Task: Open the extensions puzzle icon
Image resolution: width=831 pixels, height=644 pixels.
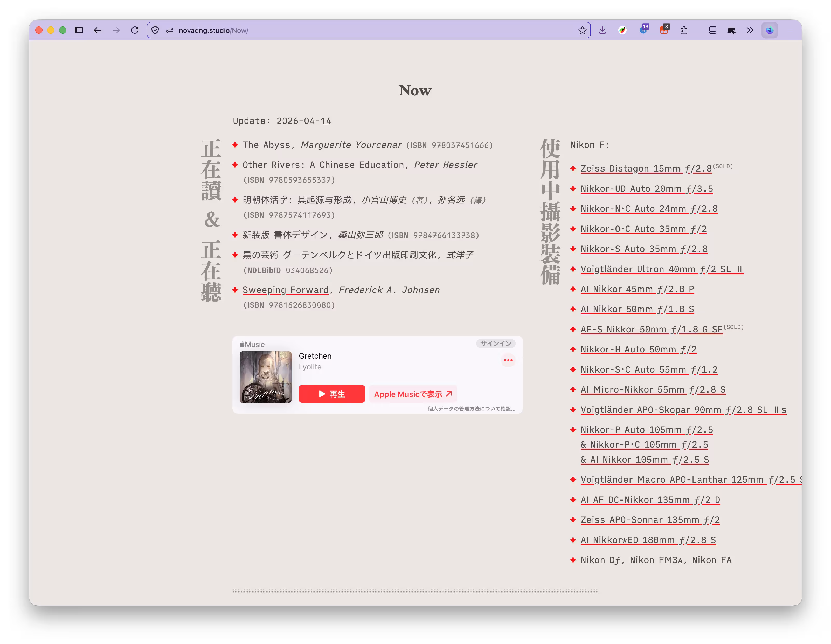Action: click(x=684, y=30)
